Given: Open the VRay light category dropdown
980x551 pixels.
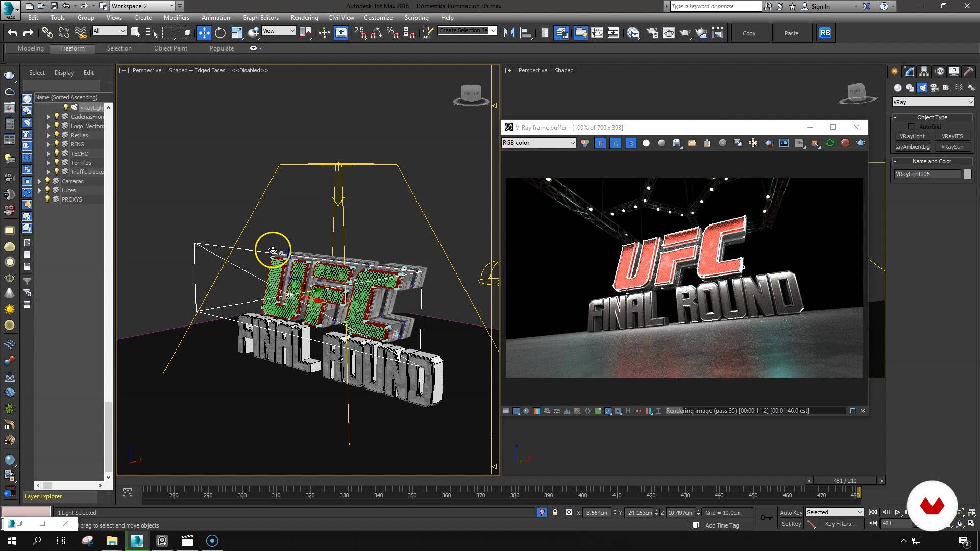Looking at the screenshot, I should click(933, 102).
